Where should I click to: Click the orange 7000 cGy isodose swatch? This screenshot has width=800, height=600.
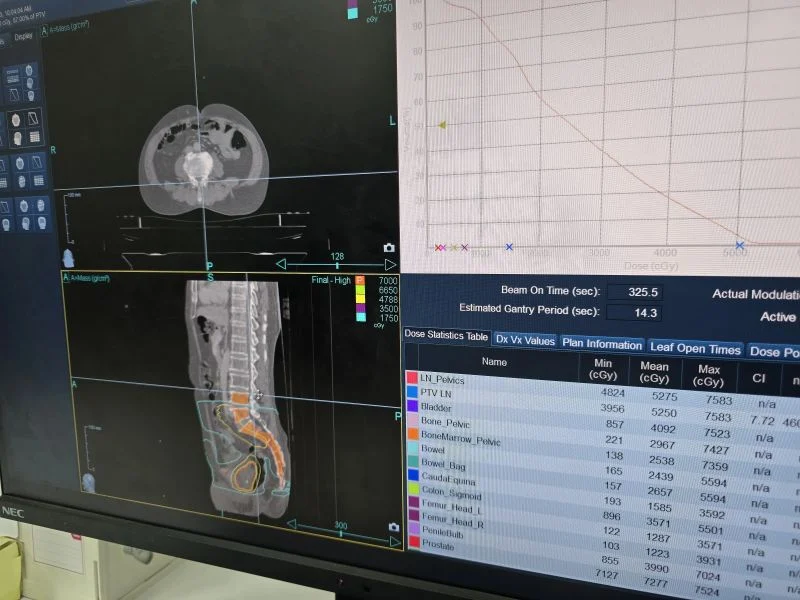[x=360, y=282]
